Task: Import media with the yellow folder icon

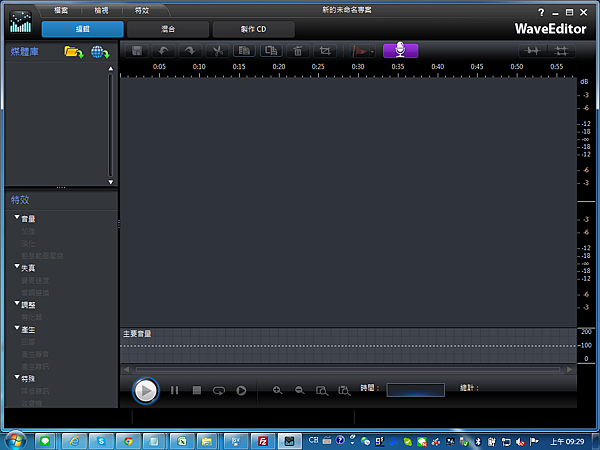Action: [74, 52]
